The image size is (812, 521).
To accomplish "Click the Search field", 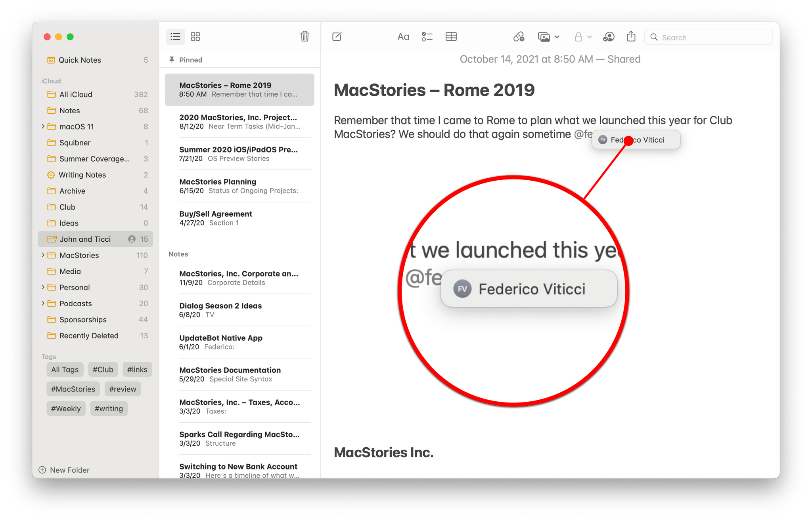I will click(x=708, y=37).
